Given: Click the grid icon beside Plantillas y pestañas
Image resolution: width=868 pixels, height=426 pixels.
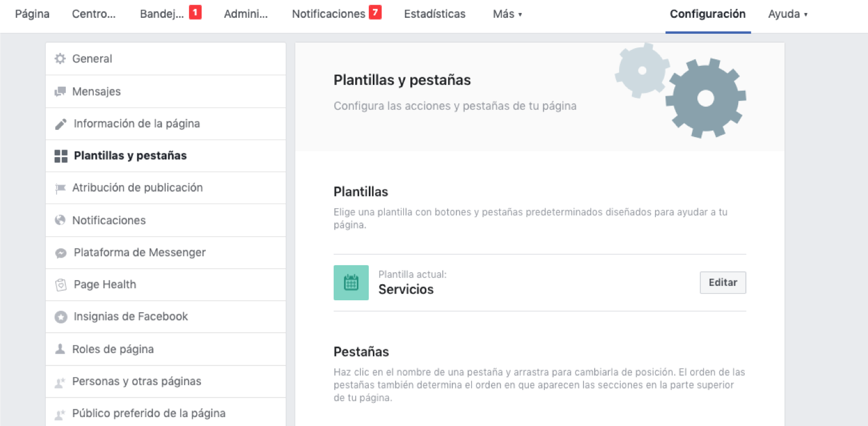Looking at the screenshot, I should (x=60, y=156).
